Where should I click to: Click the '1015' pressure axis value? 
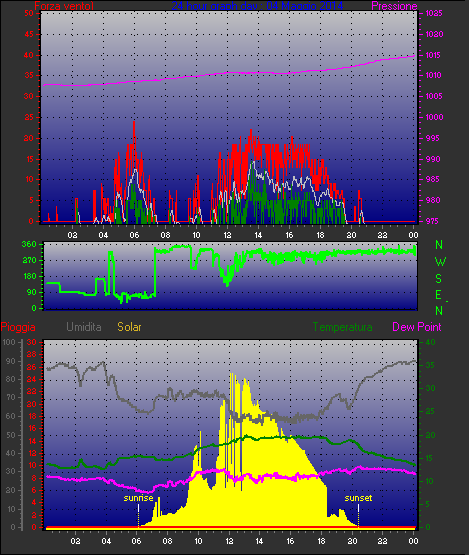pos(434,55)
